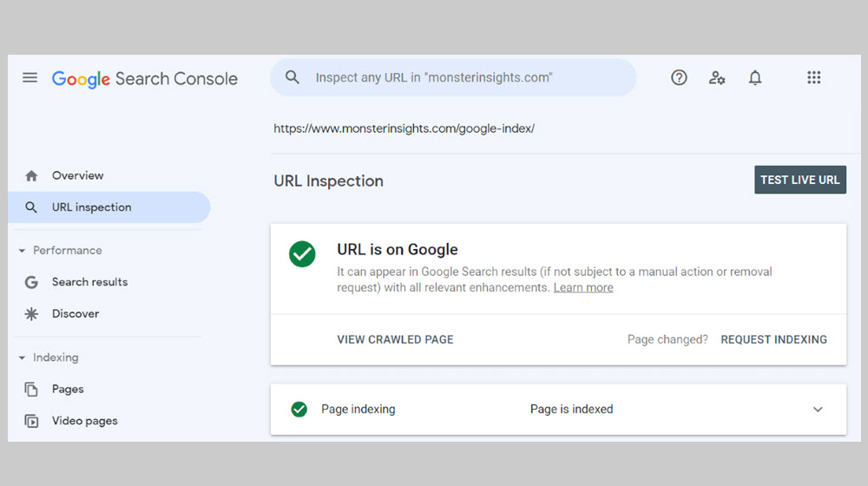The height and width of the screenshot is (486, 868).
Task: Click the Video pages icon
Action: coord(31,421)
